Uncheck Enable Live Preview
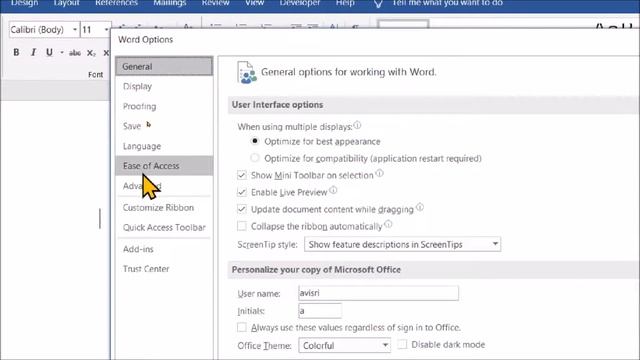 pyautogui.click(x=242, y=192)
